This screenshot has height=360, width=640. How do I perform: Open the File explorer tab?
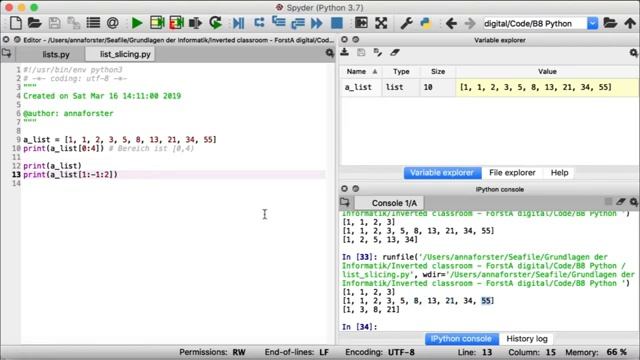click(x=512, y=173)
